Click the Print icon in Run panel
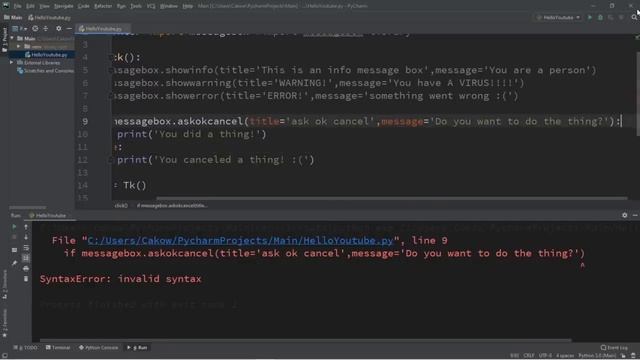The image size is (640, 360). point(26,269)
